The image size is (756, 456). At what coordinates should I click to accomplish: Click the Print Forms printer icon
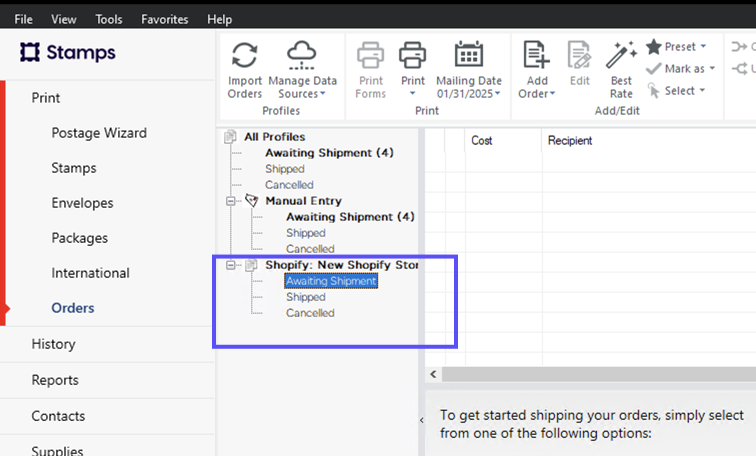(x=370, y=55)
